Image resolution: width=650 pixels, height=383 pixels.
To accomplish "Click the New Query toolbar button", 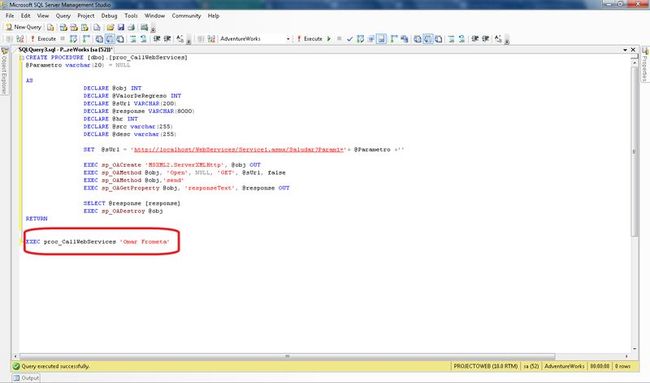I will coord(24,27).
